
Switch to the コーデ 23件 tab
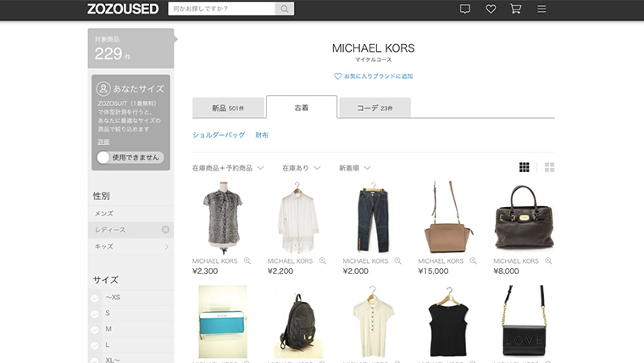click(375, 108)
